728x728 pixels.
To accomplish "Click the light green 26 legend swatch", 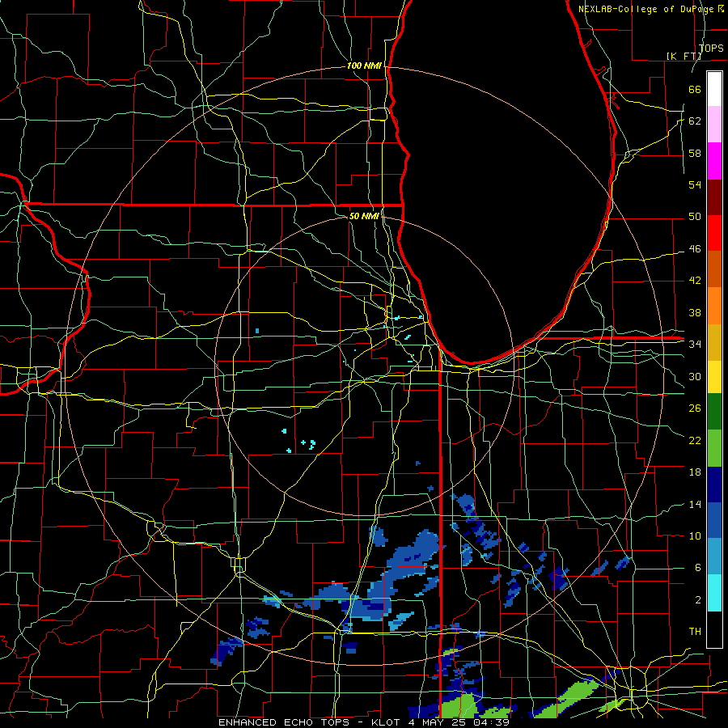I will click(714, 448).
